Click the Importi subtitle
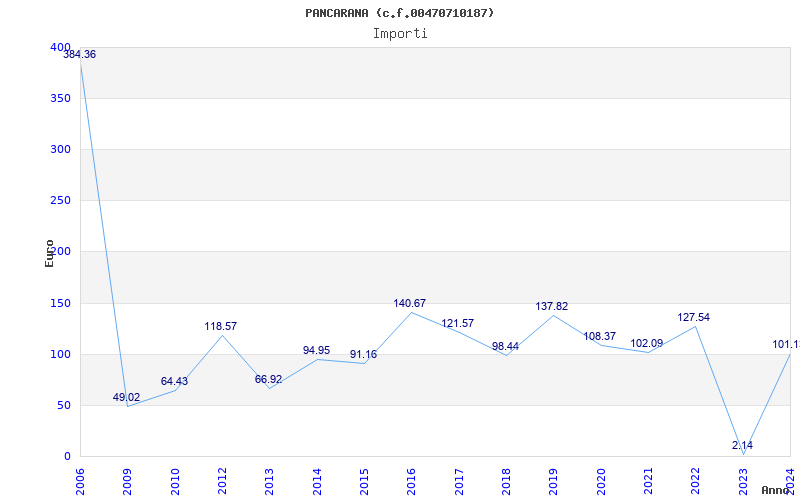Screen dimensions: 800x500 (400, 33)
